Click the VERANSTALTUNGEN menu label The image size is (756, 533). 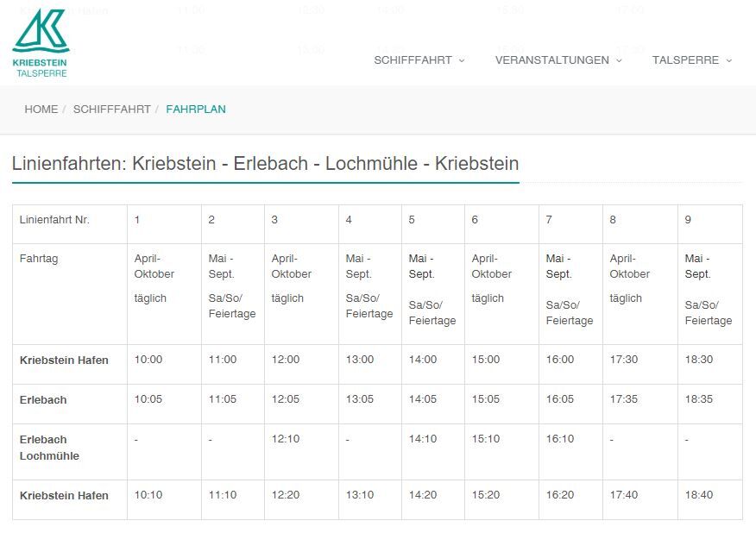pyautogui.click(x=551, y=60)
